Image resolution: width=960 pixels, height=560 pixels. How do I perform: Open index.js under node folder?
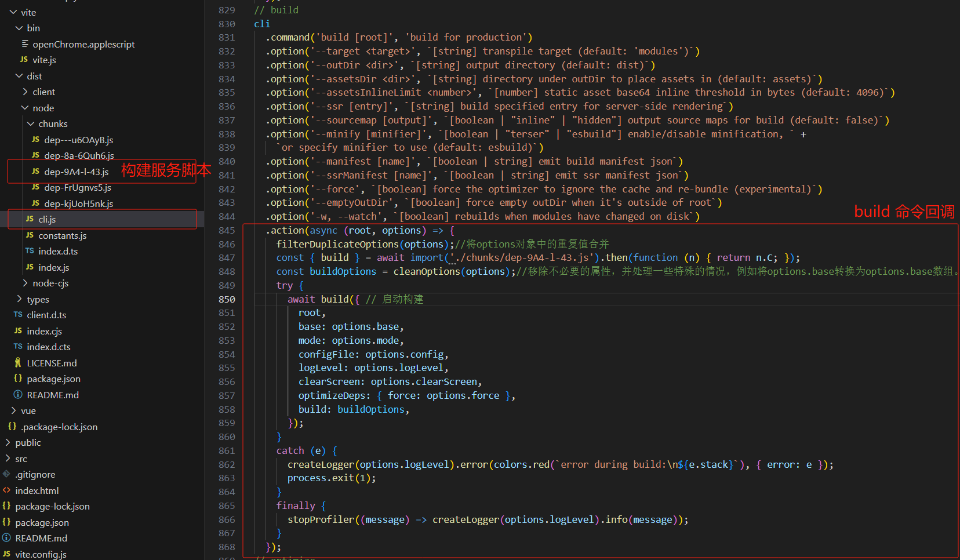coord(53,267)
